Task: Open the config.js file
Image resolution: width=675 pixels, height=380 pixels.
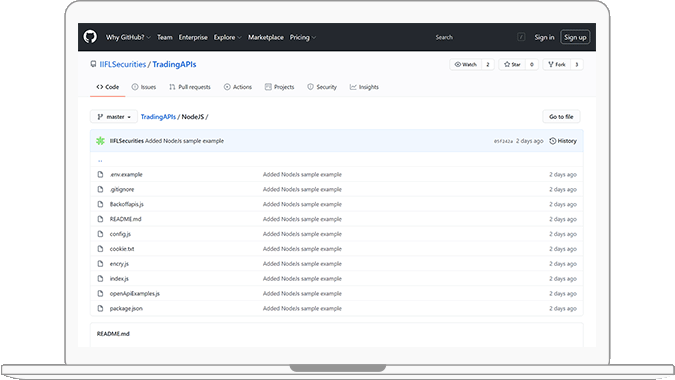Action: tap(120, 234)
